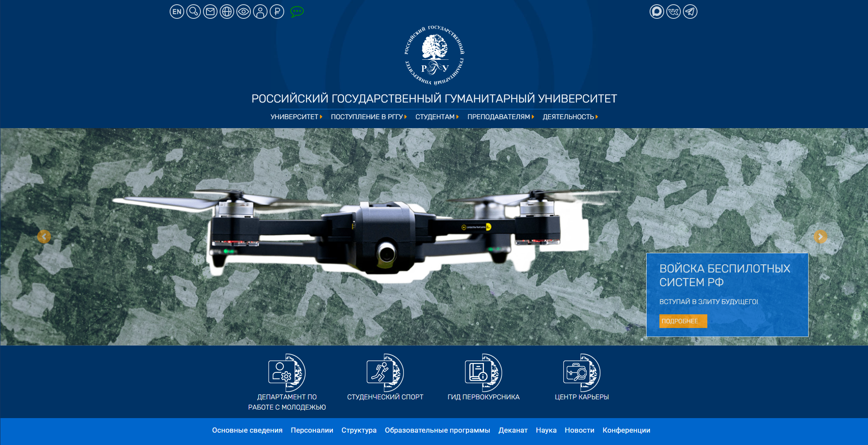Open the mail envelope icon
This screenshot has width=868, height=445.
coord(210,12)
